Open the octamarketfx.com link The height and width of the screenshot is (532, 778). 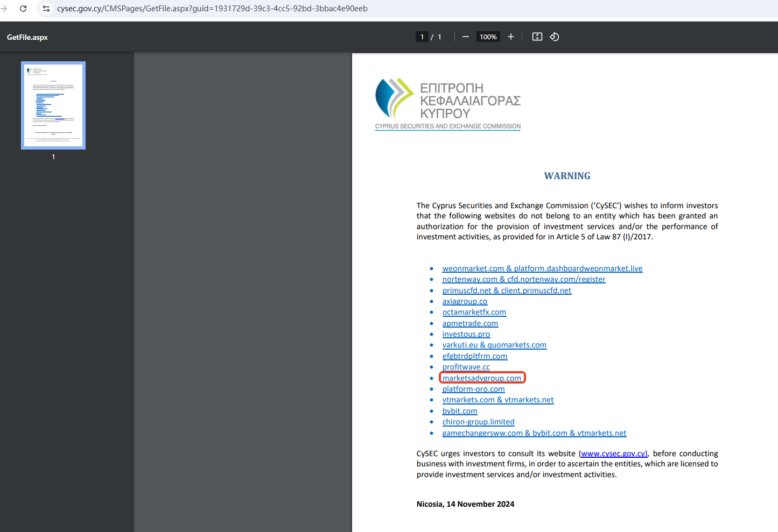[x=474, y=312]
